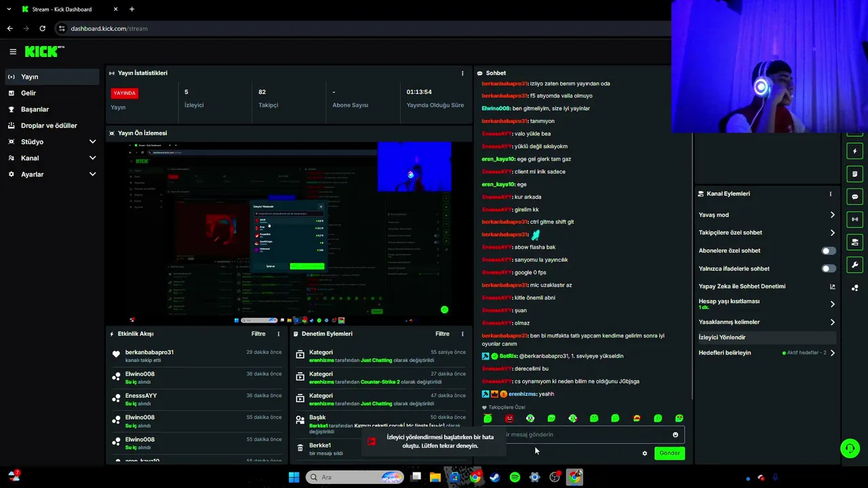Insert the red angry emote

click(x=509, y=418)
